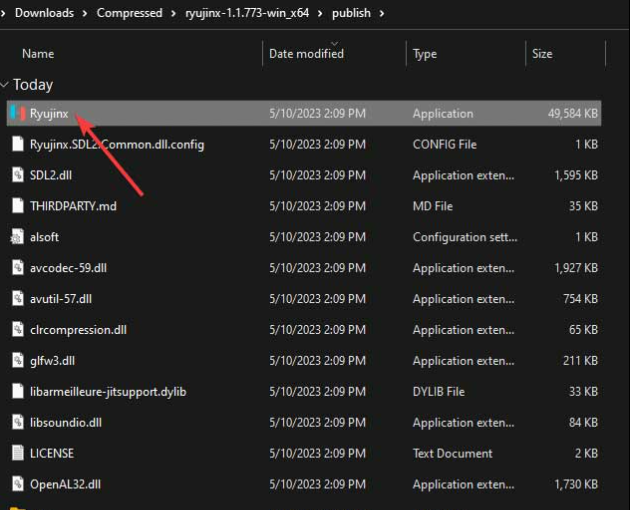Screen dimensions: 636x510
Task: Click the 35 KB size value
Action: click(x=583, y=206)
